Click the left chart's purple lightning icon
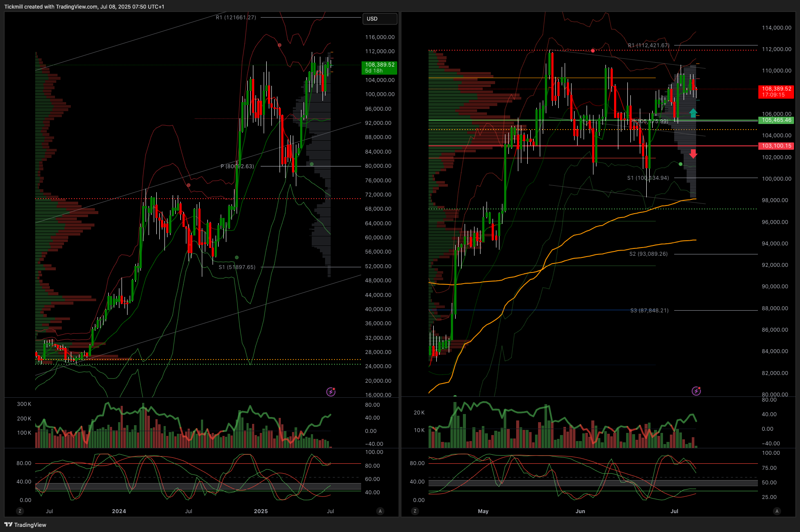 331,391
